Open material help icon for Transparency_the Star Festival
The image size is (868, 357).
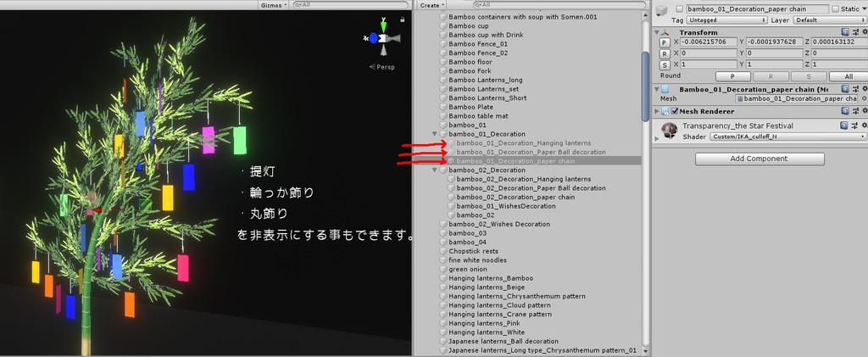point(845,126)
